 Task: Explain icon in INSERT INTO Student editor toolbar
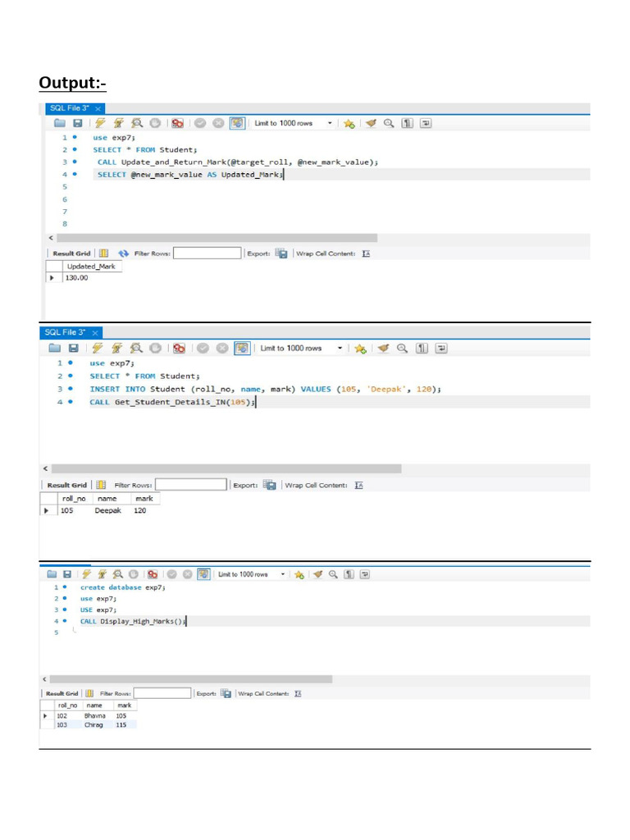137,348
